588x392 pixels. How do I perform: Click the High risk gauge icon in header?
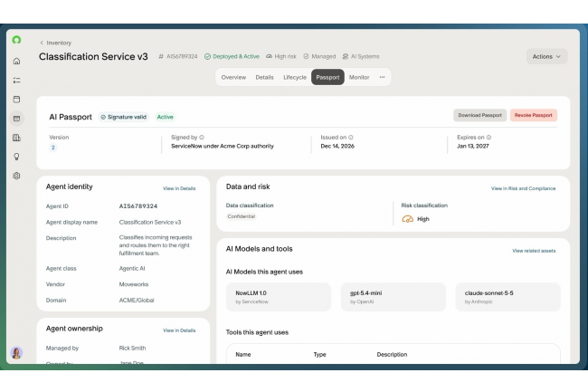[269, 57]
